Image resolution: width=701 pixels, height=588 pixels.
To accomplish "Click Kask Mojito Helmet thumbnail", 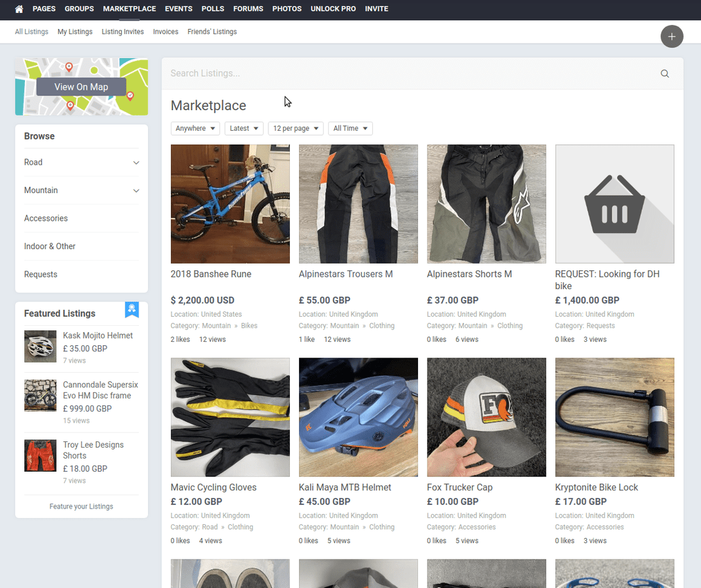I will tap(40, 347).
